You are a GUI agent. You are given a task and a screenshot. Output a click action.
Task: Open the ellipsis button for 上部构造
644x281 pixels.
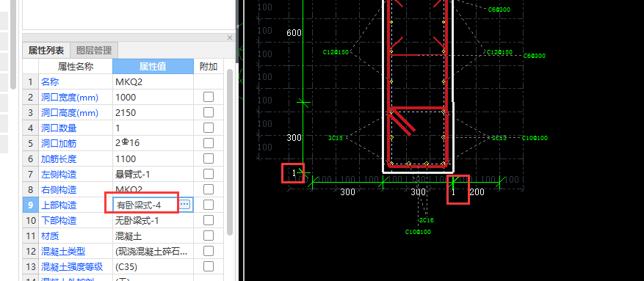184,204
